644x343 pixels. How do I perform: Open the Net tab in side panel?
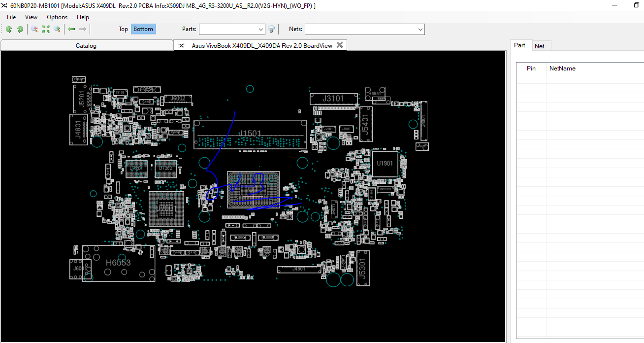[540, 46]
